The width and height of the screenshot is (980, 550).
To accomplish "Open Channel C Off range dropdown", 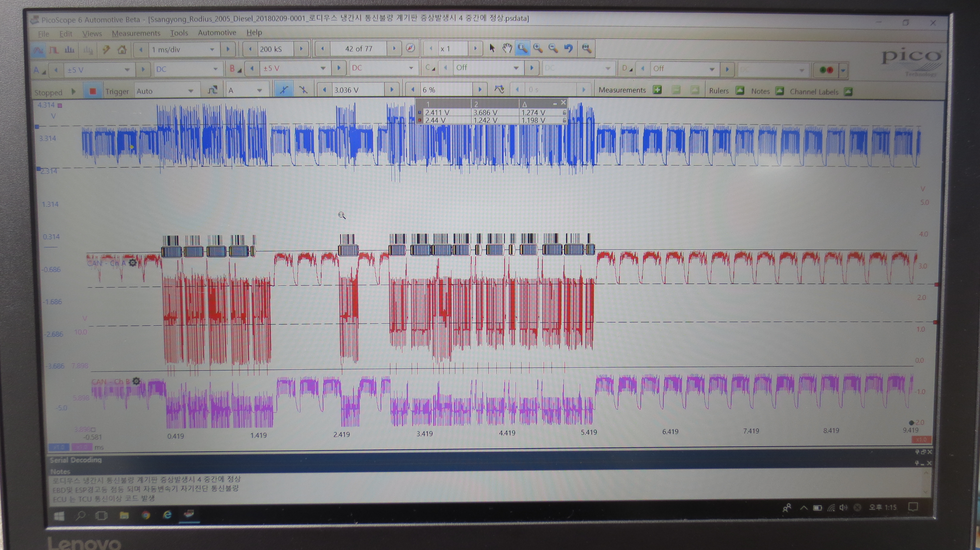I will (516, 68).
